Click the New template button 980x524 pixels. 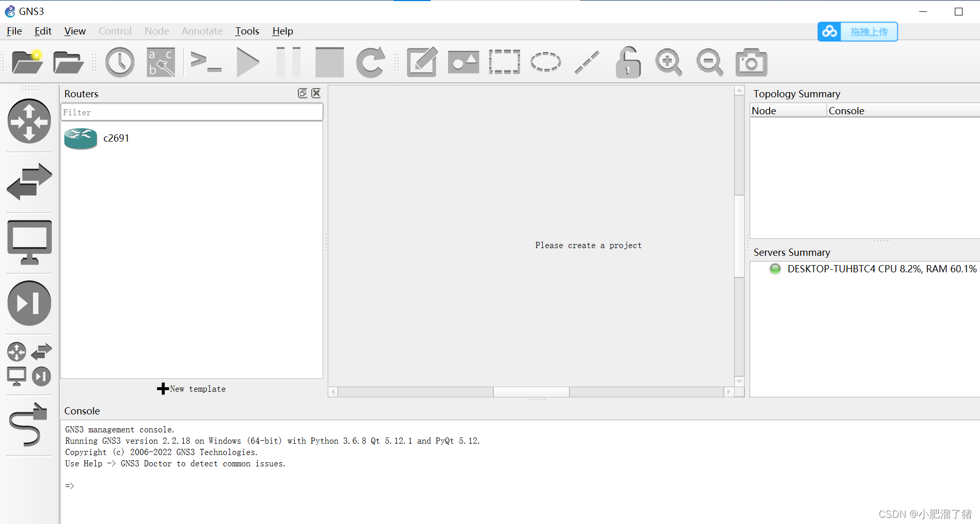[191, 389]
